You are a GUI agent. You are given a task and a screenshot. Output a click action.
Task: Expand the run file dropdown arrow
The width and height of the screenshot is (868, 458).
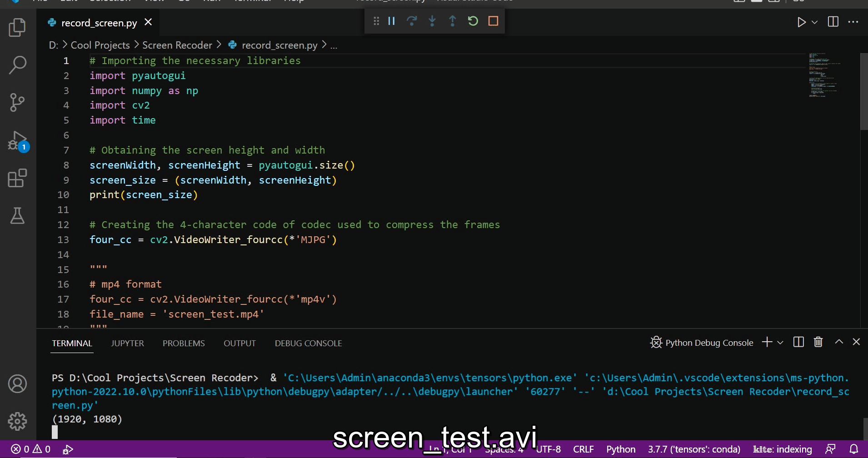point(815,22)
